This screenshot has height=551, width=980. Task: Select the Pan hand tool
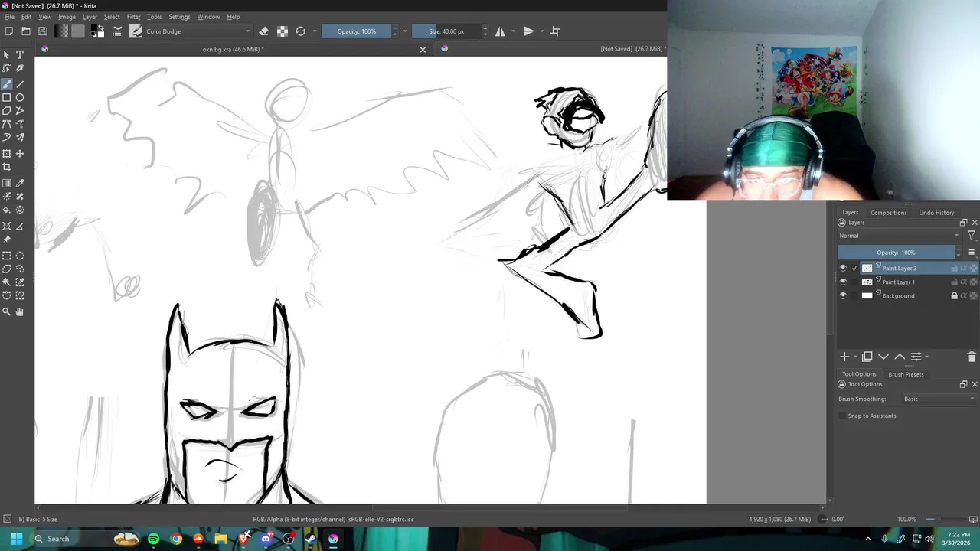pyautogui.click(x=20, y=311)
